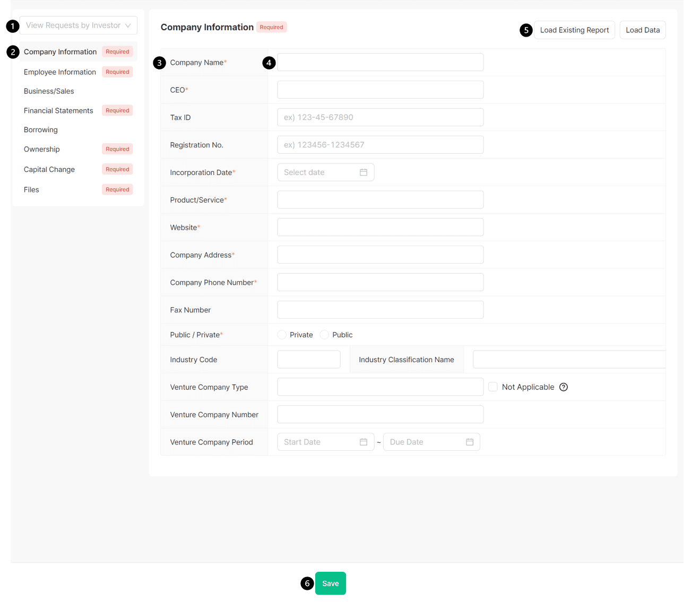The width and height of the screenshot is (700, 602).
Task: Open the Files section in sidebar
Action: pos(31,189)
